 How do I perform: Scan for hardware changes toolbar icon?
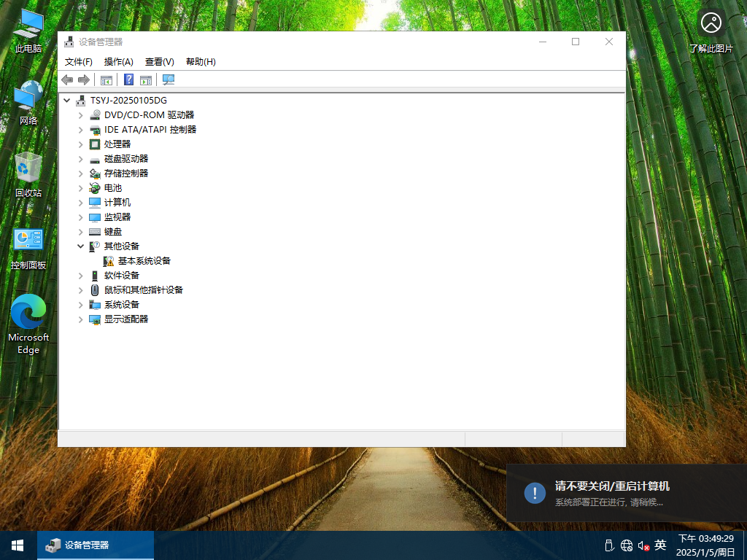point(169,80)
